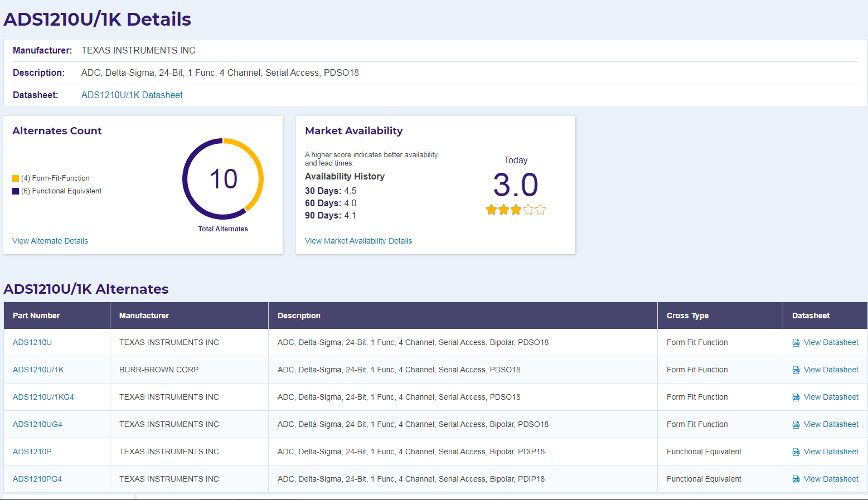Click datasheet icon in ADS1210U row
Screen dimensions: 868x500
click(x=796, y=343)
